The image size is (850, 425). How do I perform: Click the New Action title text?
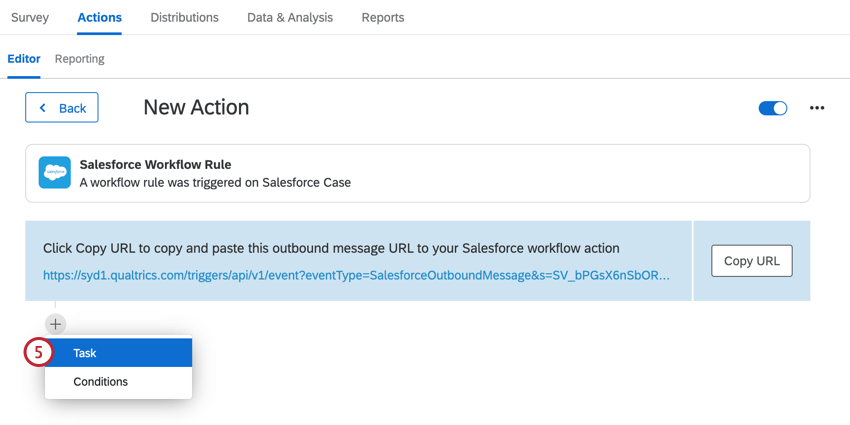tap(196, 107)
